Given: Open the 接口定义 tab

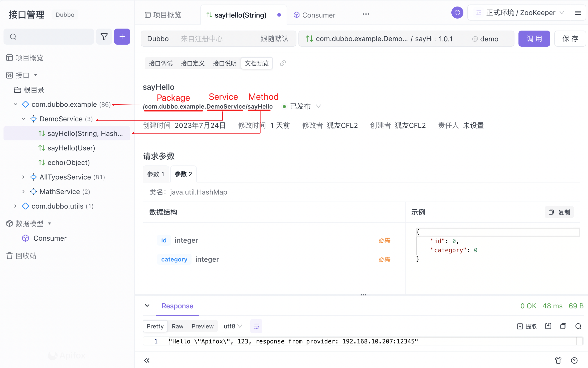Looking at the screenshot, I should [x=193, y=63].
